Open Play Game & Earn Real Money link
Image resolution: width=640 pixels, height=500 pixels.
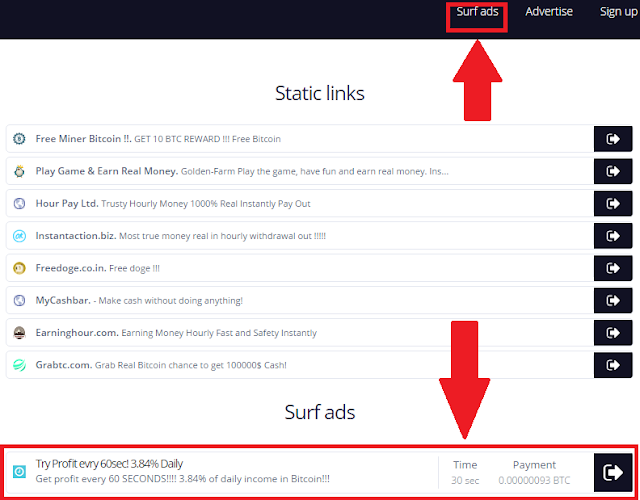pyautogui.click(x=107, y=171)
